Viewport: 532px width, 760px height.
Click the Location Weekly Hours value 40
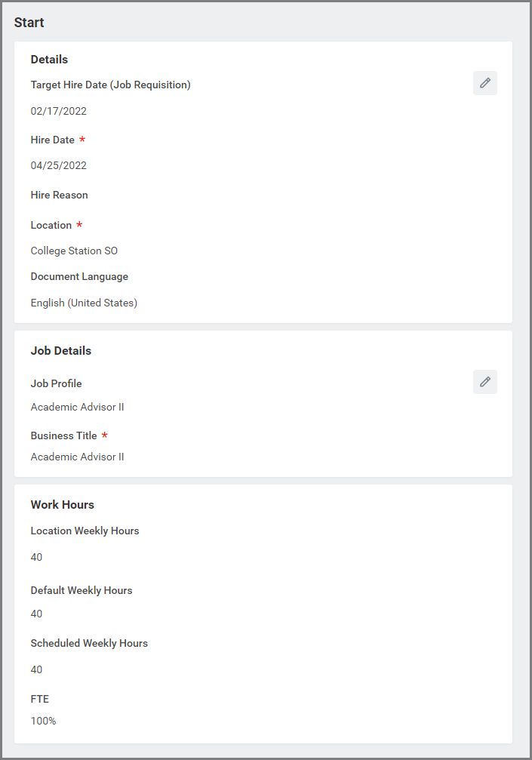click(36, 558)
